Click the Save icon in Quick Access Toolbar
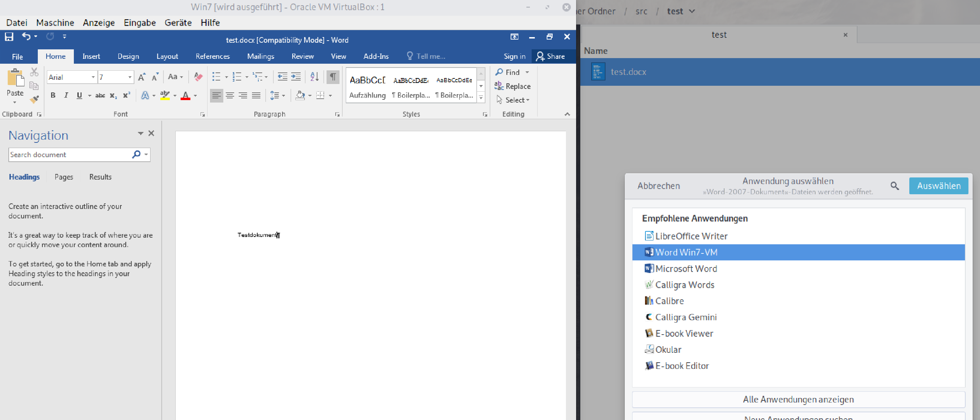This screenshot has width=980, height=420. click(x=9, y=36)
